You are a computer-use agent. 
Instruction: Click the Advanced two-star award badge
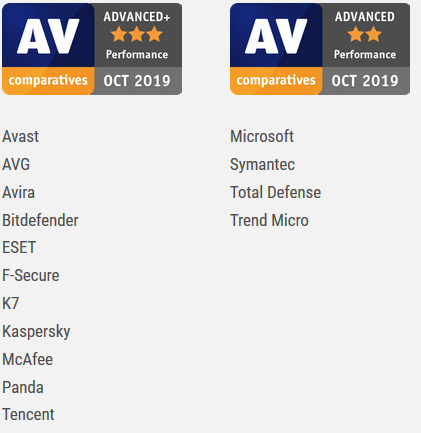[x=320, y=49]
